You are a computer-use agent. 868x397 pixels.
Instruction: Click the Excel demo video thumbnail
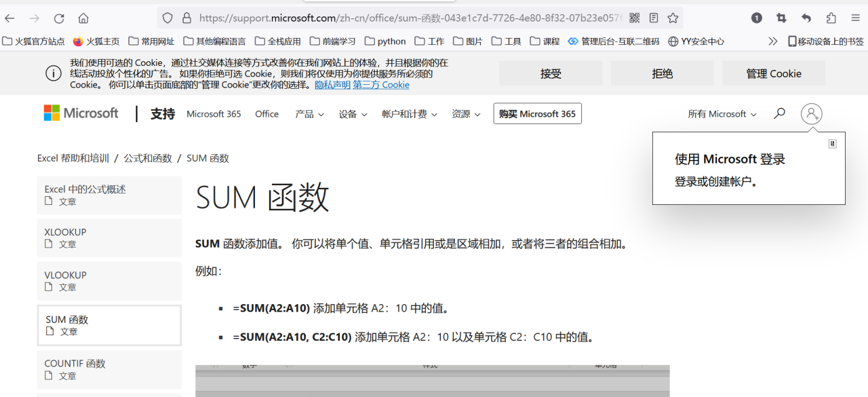433,381
